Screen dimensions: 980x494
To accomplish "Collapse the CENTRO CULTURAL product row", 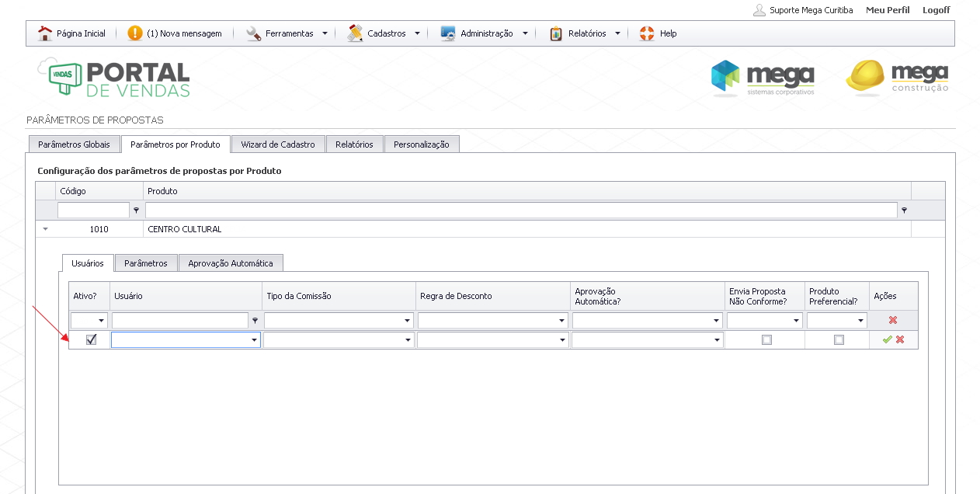I will point(45,229).
